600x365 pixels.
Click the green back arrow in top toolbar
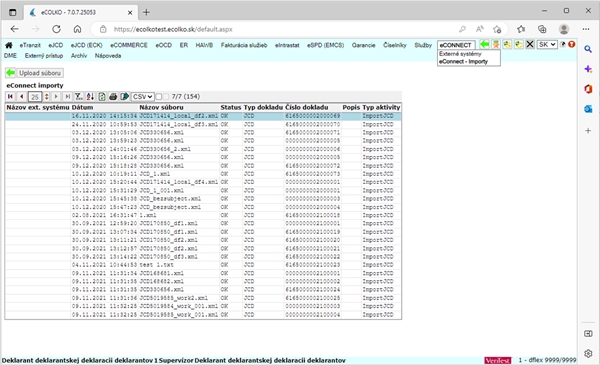pos(484,44)
